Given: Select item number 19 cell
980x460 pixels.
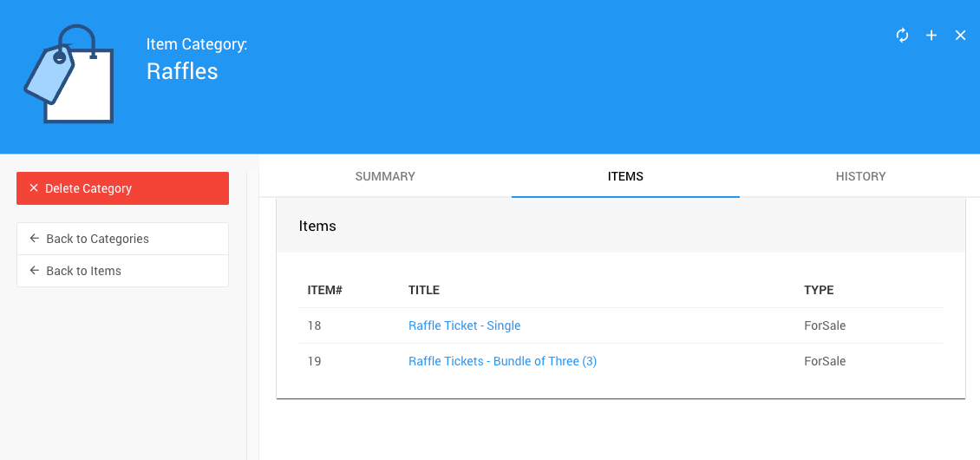Looking at the screenshot, I should (314, 361).
